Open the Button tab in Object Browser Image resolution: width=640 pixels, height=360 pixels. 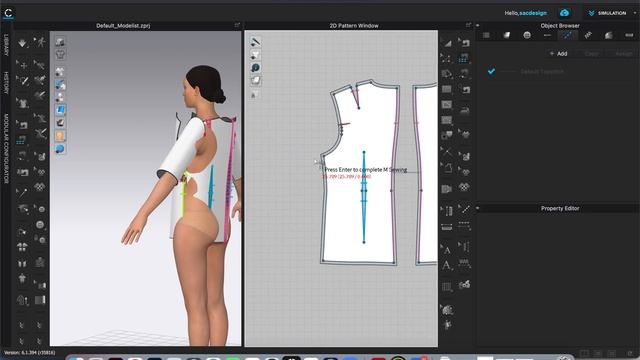click(527, 36)
